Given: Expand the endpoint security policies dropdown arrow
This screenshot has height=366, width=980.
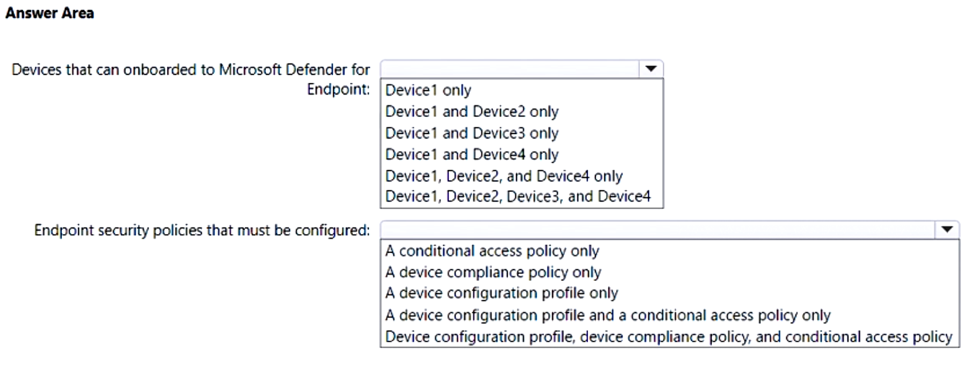Looking at the screenshot, I should click(947, 229).
